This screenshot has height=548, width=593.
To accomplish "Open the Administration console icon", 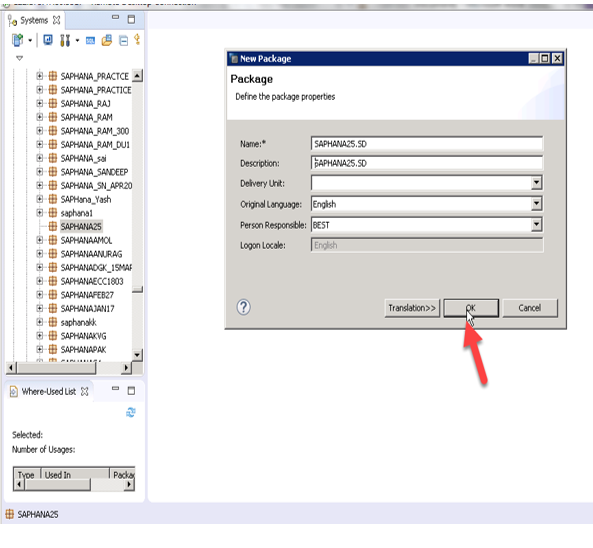I will click(48, 40).
